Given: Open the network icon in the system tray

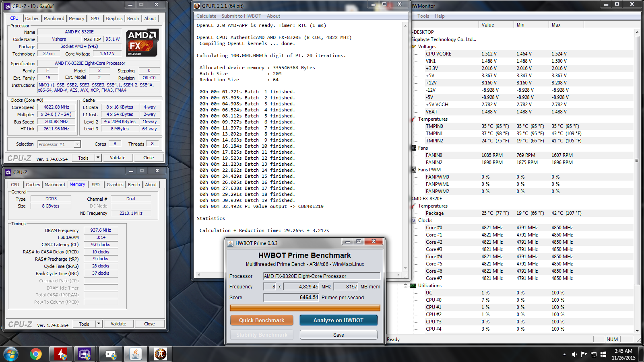Looking at the screenshot, I should [x=594, y=354].
